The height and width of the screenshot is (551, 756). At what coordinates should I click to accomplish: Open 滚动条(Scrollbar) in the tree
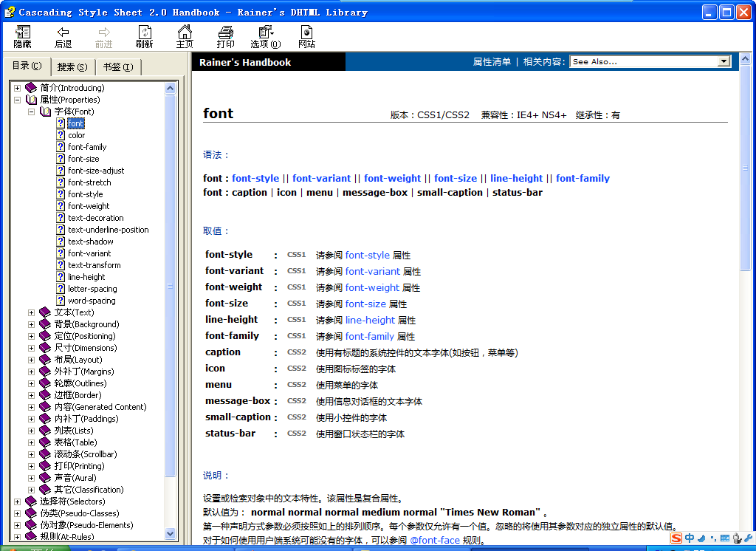click(86, 454)
